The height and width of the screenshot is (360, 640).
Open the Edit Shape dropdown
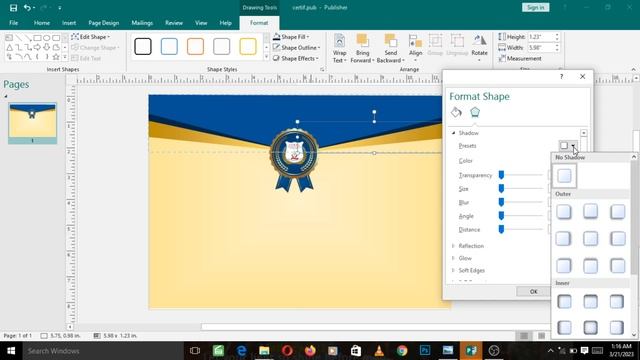point(91,37)
